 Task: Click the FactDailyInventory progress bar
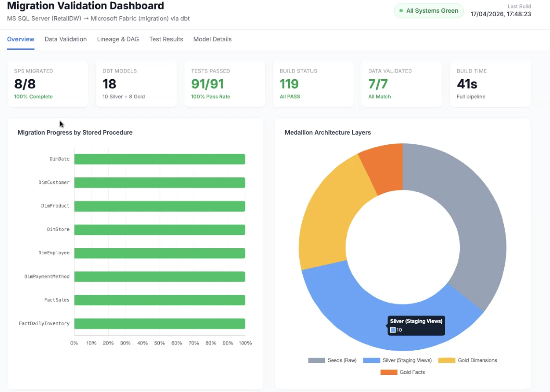pos(160,323)
